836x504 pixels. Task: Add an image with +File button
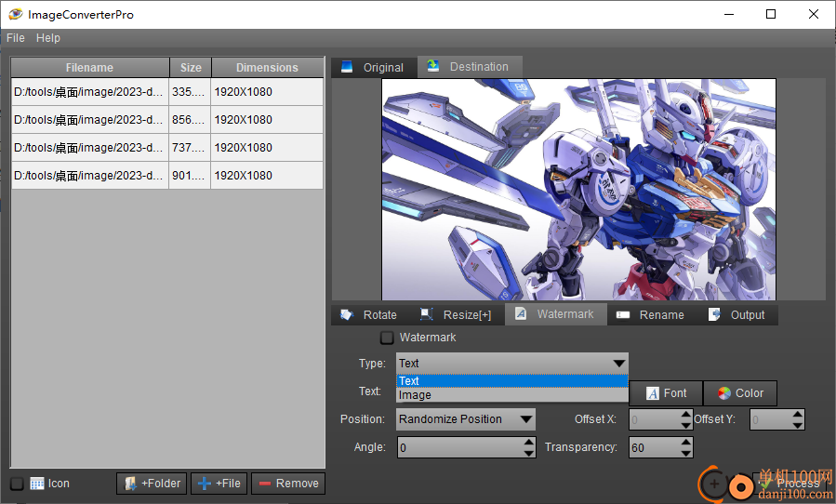pyautogui.click(x=219, y=484)
